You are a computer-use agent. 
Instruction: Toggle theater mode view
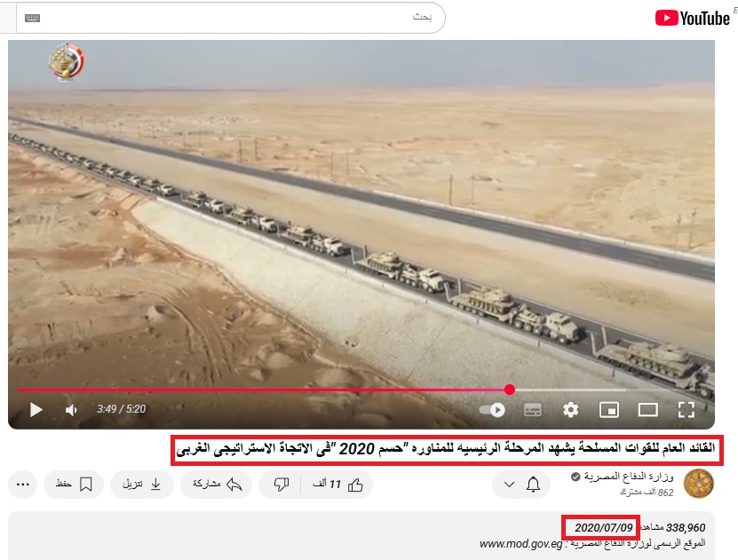[647, 409]
